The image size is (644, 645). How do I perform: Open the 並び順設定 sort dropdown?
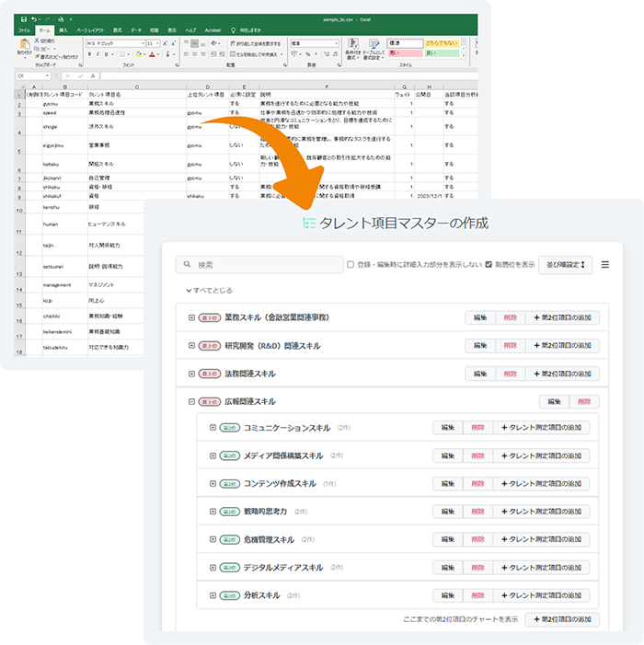[564, 265]
